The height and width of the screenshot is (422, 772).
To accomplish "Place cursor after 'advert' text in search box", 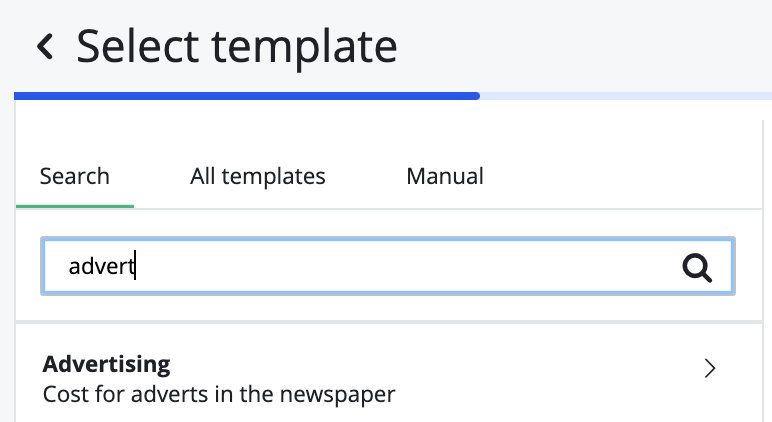I will pos(137,266).
